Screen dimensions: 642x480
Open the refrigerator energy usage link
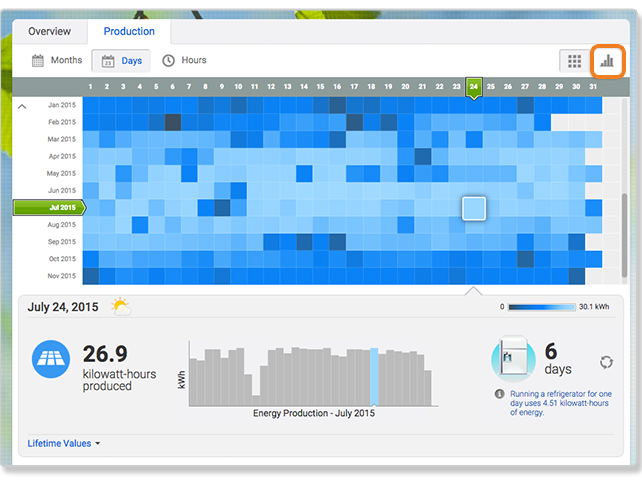[x=561, y=403]
